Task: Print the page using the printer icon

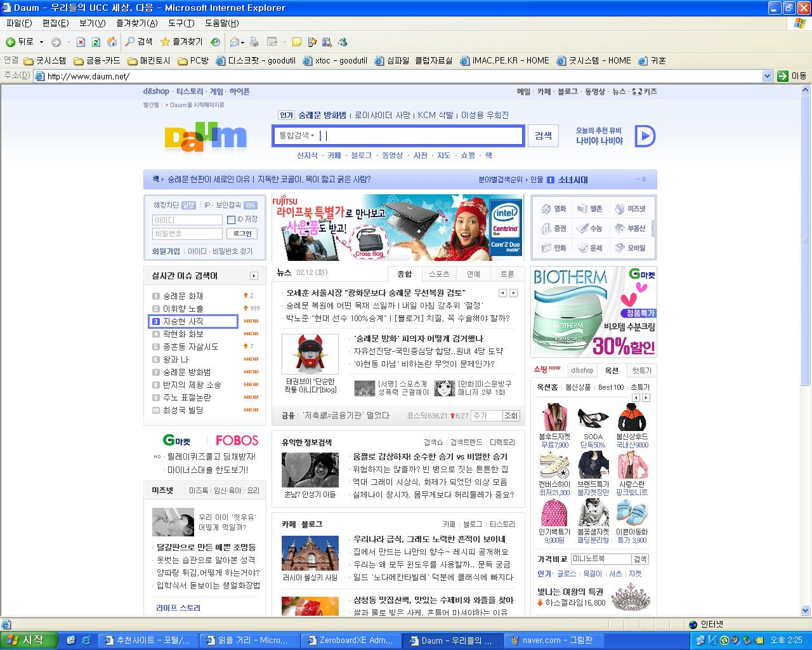Action: click(254, 42)
